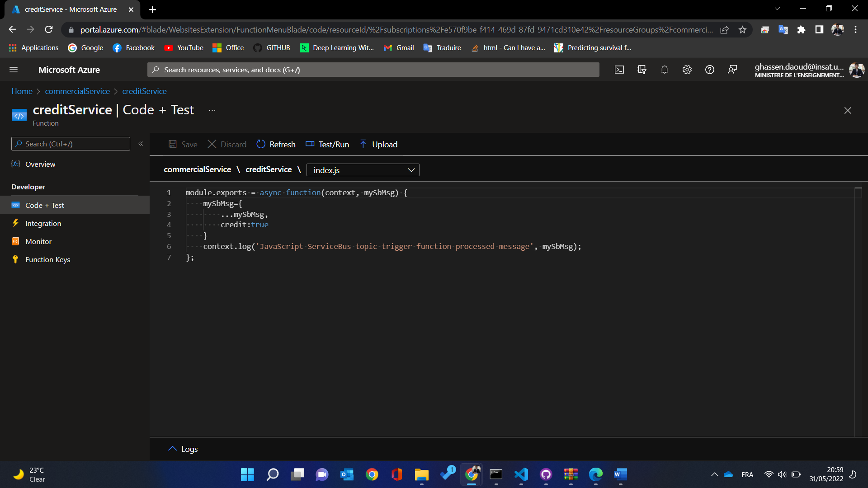Screen dimensions: 868x488
Task: Open the index.js file dropdown
Action: tap(363, 170)
